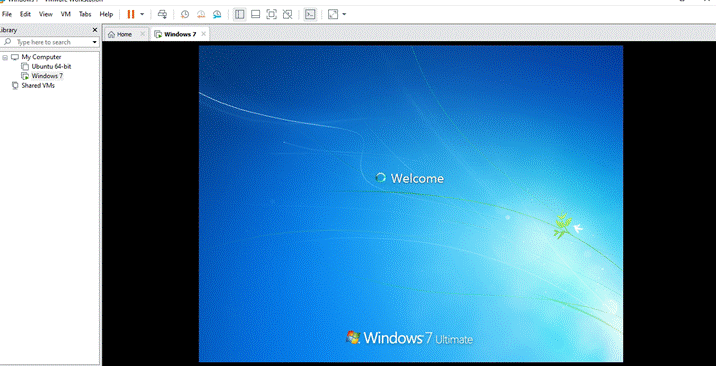Open the Tabs menu

point(85,14)
